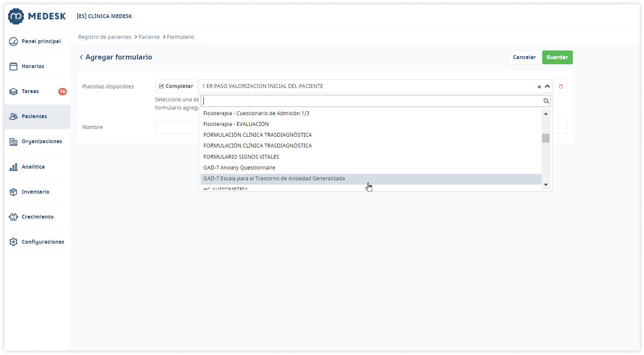Open the Organizaciones building icon
Screen dimensions: 644x355
pos(13,141)
